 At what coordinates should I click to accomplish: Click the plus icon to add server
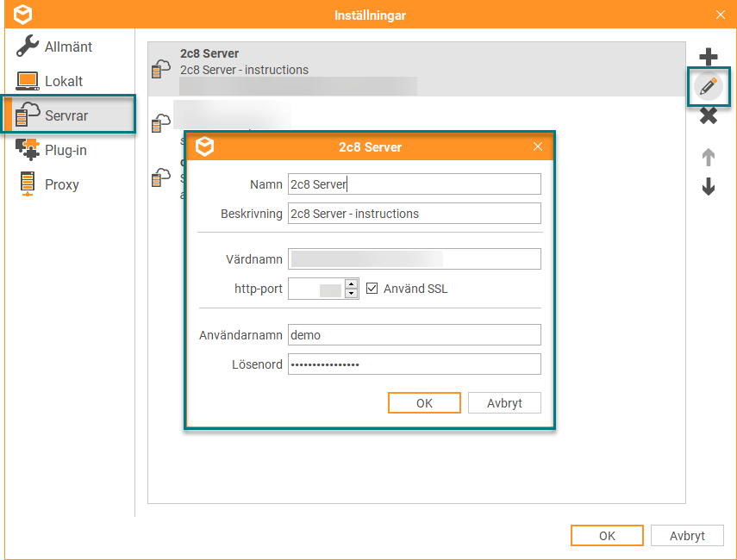click(x=708, y=57)
